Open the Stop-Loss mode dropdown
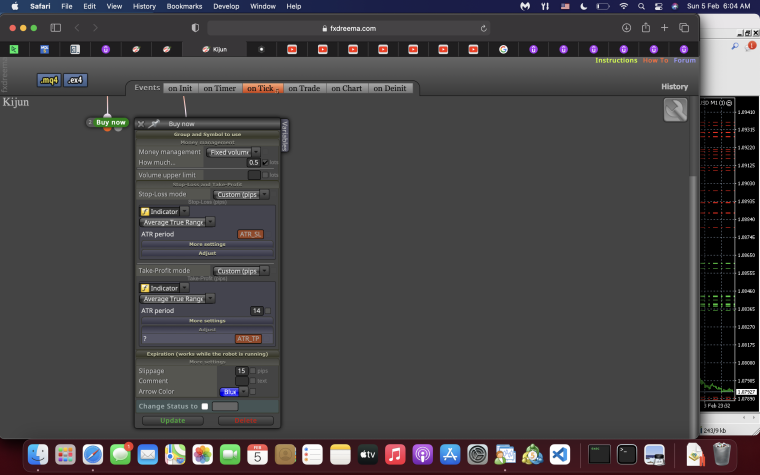This screenshot has width=760, height=475. (x=241, y=194)
